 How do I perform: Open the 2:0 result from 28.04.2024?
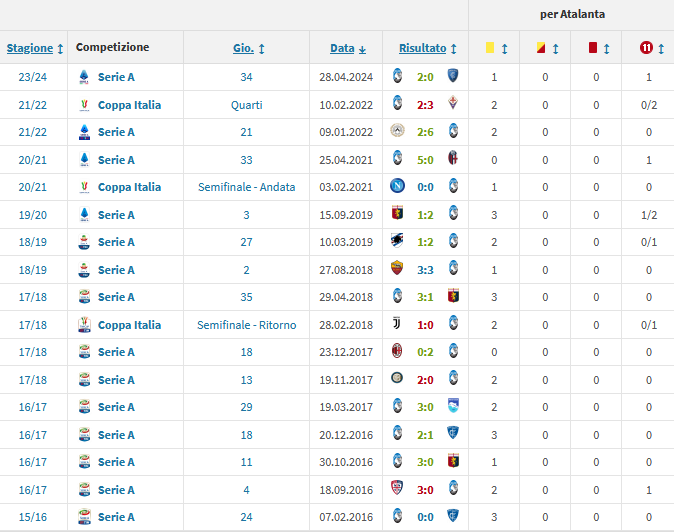[425, 77]
